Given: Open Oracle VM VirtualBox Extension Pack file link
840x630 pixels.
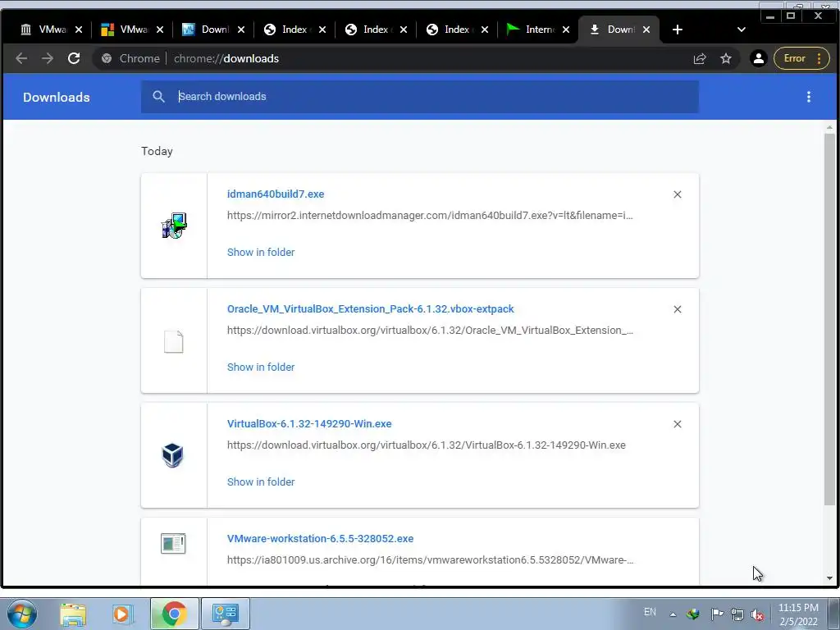Looking at the screenshot, I should 370,309.
